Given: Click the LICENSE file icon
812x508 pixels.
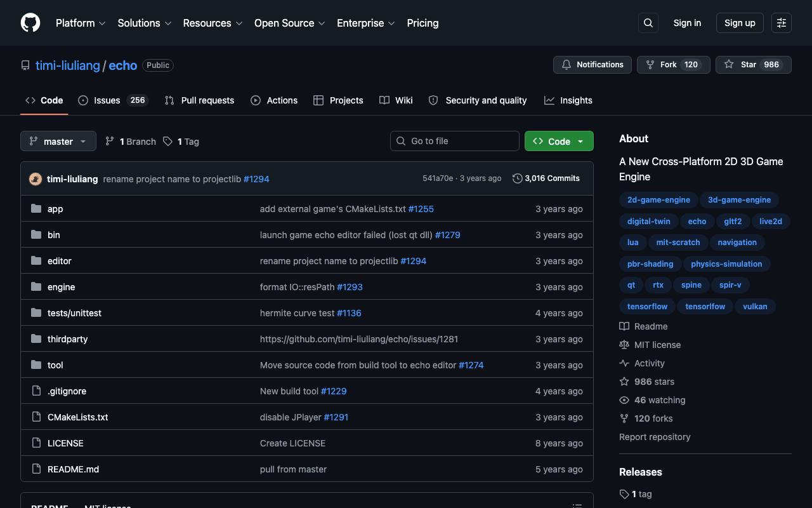Looking at the screenshot, I should pyautogui.click(x=36, y=443).
